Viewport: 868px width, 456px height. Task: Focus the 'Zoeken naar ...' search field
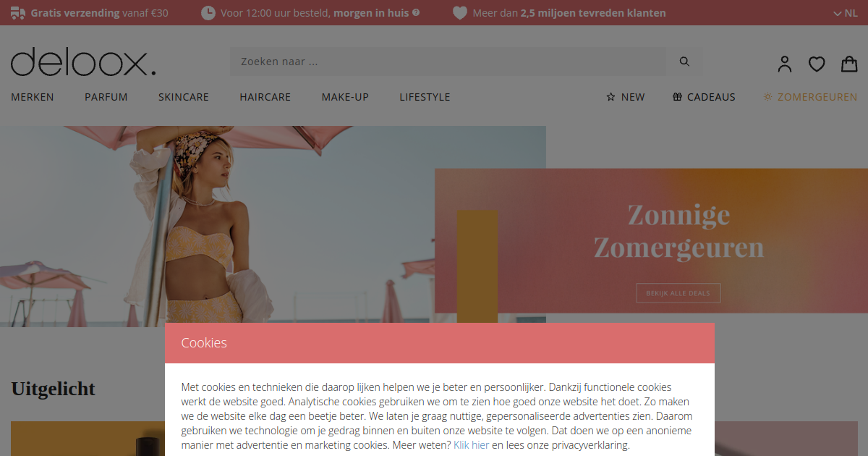(448, 62)
